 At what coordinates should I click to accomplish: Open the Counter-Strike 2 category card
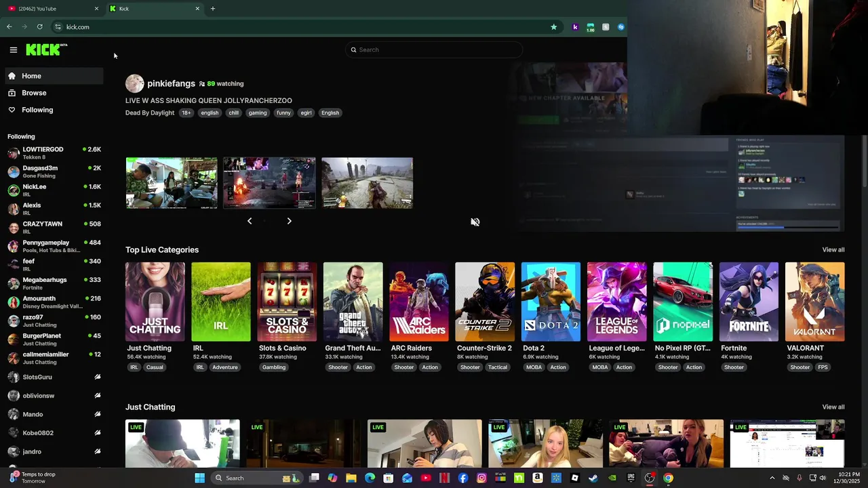tap(485, 302)
